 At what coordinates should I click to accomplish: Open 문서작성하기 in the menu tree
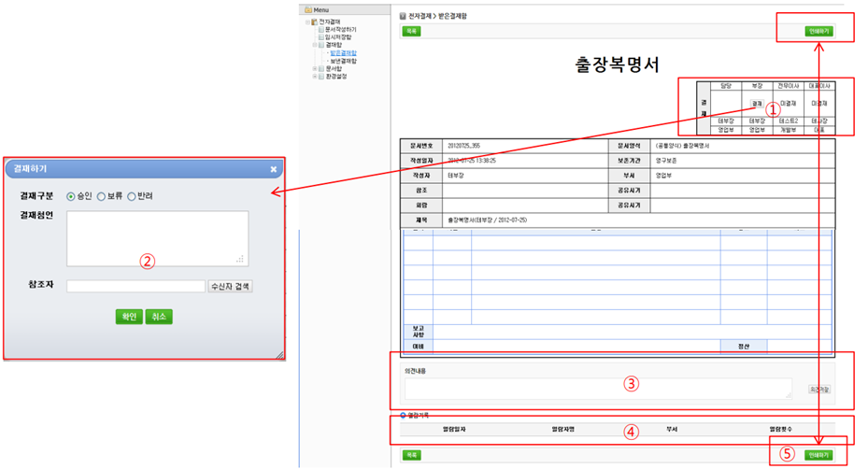pos(341,29)
